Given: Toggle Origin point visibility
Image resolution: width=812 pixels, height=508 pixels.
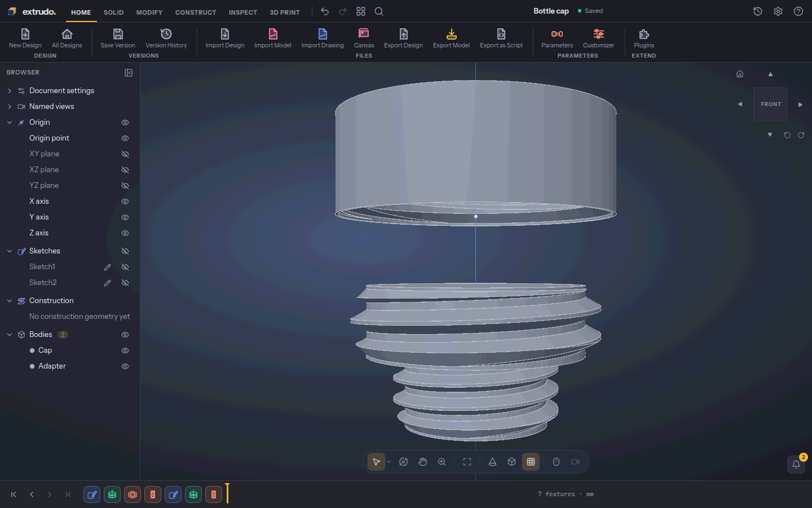Looking at the screenshot, I should 125,138.
